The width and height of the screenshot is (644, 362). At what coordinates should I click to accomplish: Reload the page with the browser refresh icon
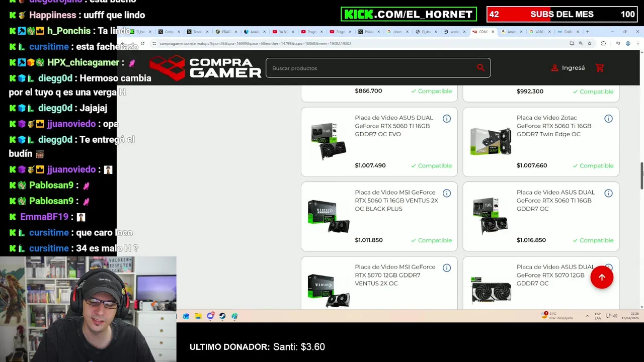pyautogui.click(x=142, y=43)
